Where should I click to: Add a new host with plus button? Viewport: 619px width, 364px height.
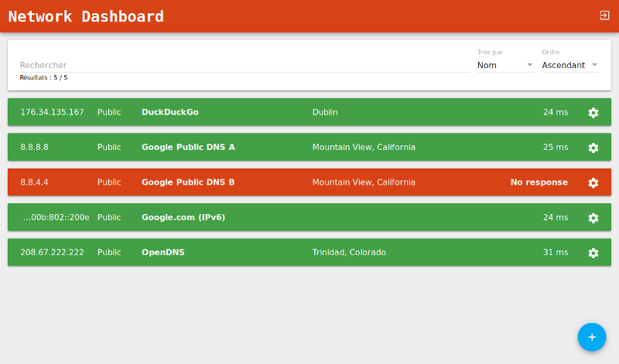click(x=592, y=337)
